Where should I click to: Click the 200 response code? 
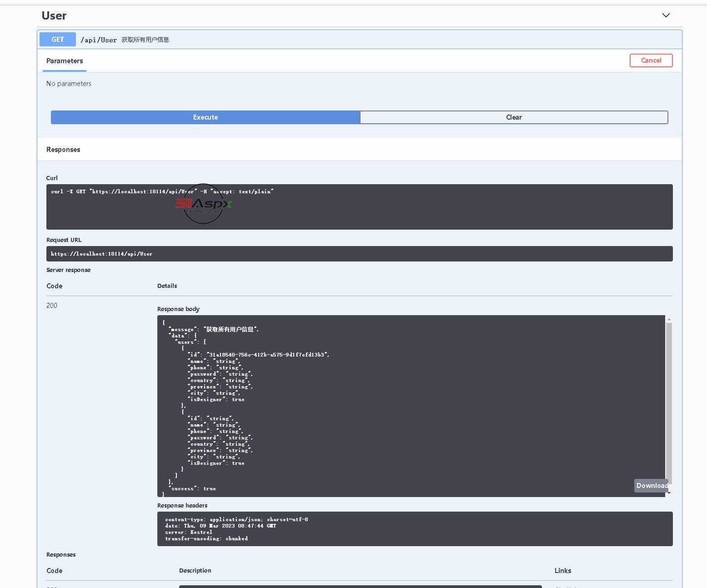(52, 306)
